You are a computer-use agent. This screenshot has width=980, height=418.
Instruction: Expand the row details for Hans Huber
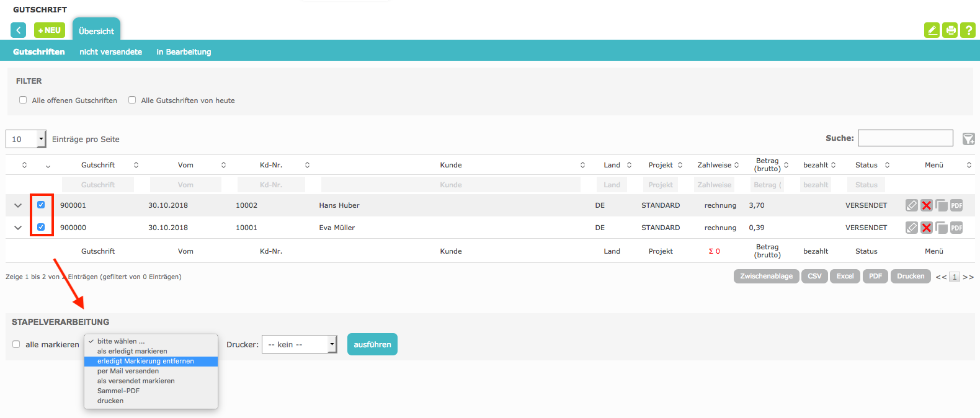point(18,205)
